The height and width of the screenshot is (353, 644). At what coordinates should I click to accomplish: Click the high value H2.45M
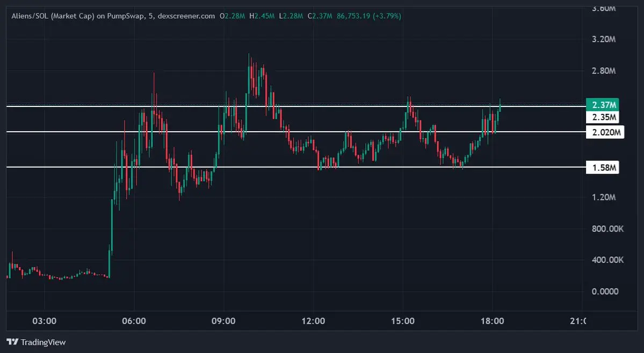click(x=262, y=16)
